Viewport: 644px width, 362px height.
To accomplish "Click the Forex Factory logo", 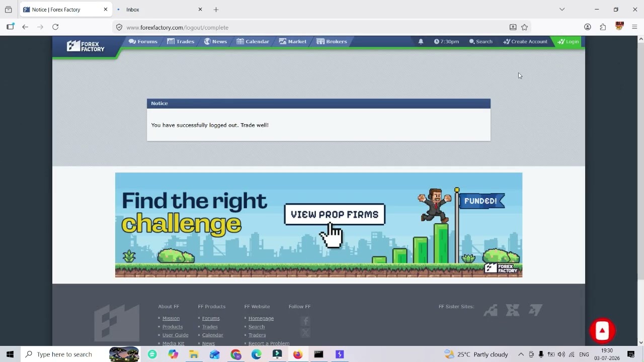I will 86,46.
